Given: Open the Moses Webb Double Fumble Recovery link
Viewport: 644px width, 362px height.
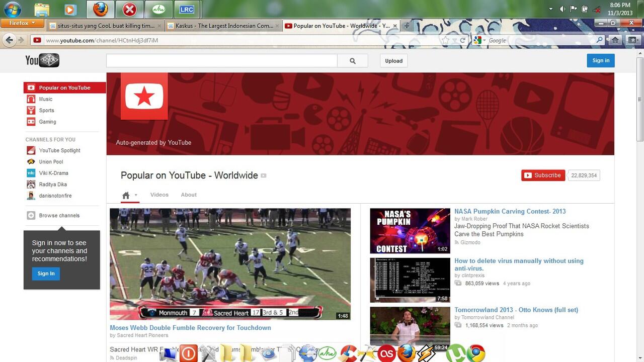Looking at the screenshot, I should pos(190,328).
